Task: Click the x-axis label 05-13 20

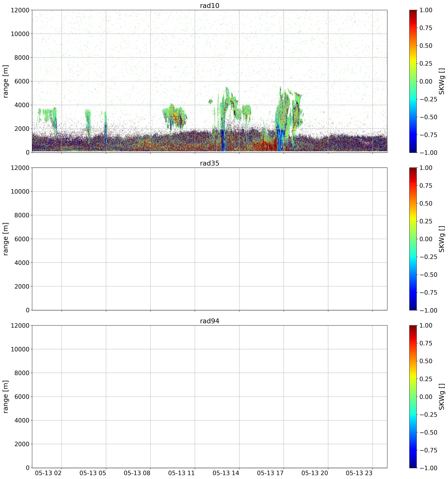Action: 315,473
